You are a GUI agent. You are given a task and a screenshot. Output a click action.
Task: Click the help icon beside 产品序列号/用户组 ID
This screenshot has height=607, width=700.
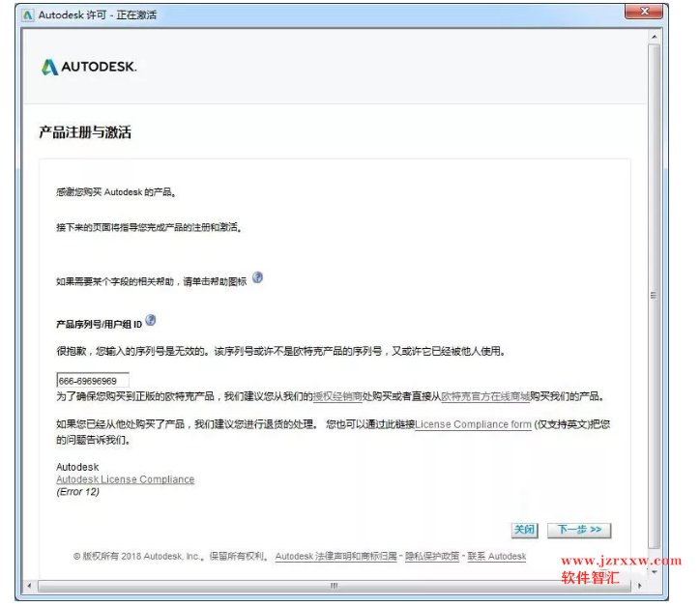pos(151,320)
